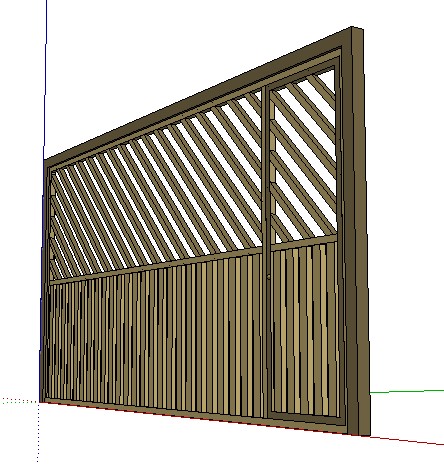Select the solid green axis line
This screenshot has width=444, height=464.
pyautogui.click(x=407, y=391)
